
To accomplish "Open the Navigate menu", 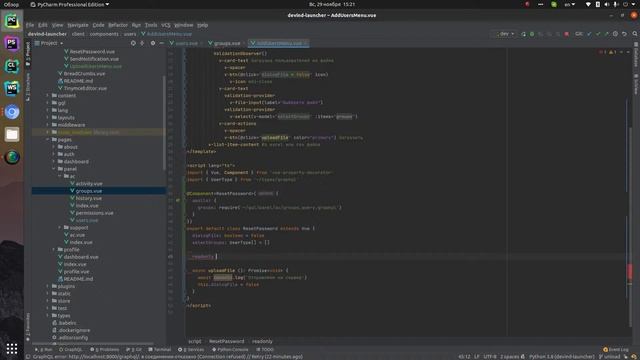I will click(x=78, y=25).
